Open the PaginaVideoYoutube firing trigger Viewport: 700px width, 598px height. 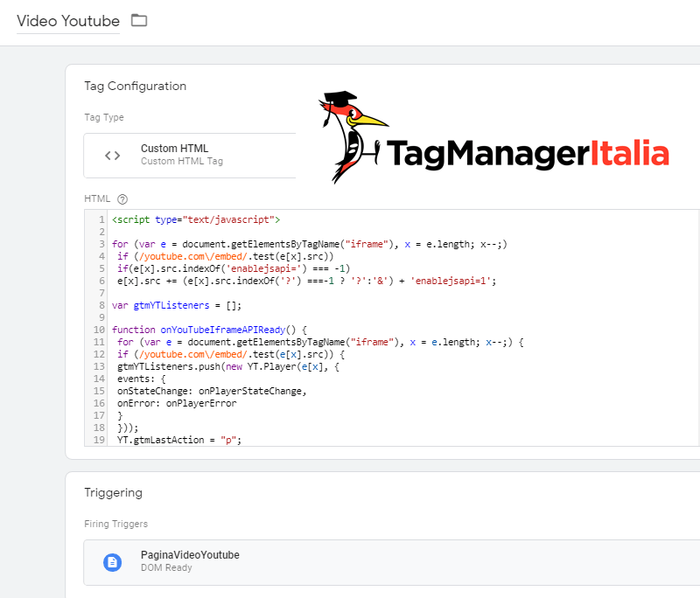click(x=391, y=562)
